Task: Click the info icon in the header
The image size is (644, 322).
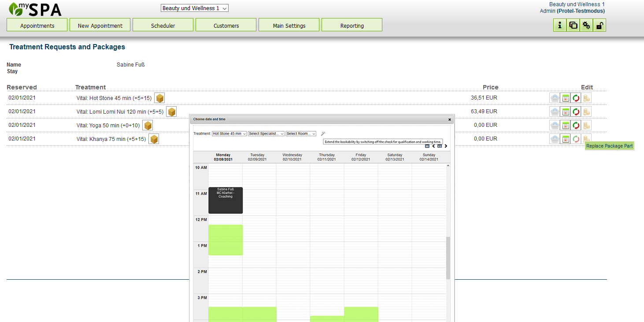Action: point(559,26)
